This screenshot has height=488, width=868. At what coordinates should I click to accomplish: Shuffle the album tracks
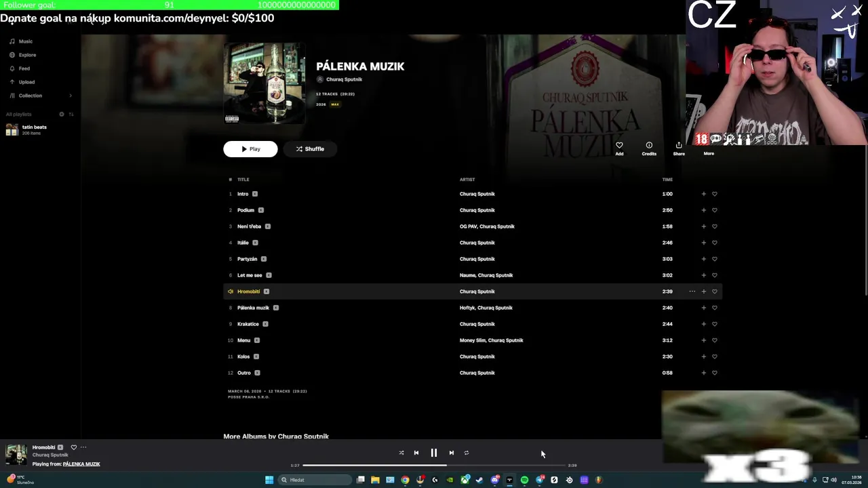coord(310,149)
